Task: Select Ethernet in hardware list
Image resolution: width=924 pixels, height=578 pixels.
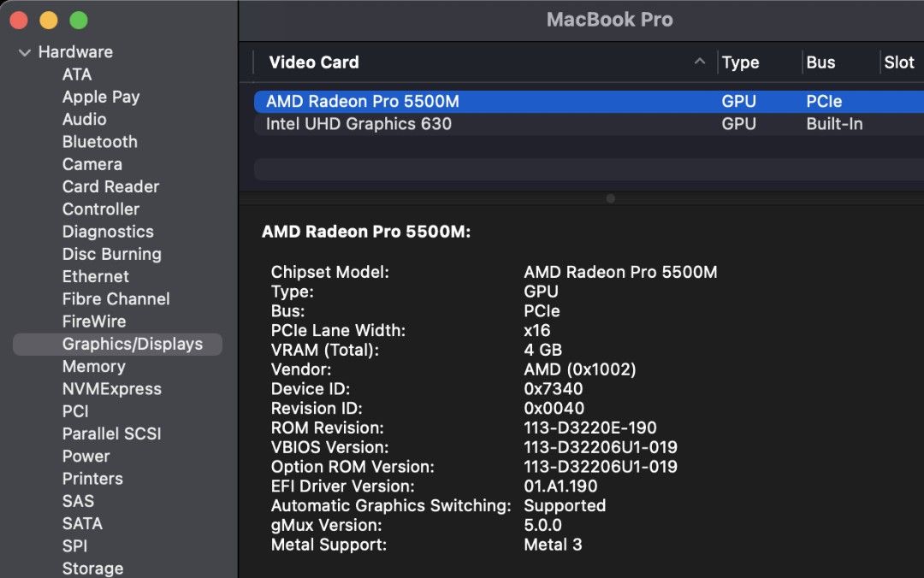Action: pyautogui.click(x=96, y=276)
